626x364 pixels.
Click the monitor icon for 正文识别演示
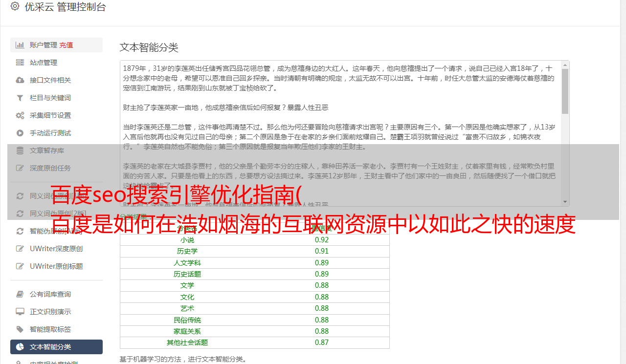coord(20,312)
